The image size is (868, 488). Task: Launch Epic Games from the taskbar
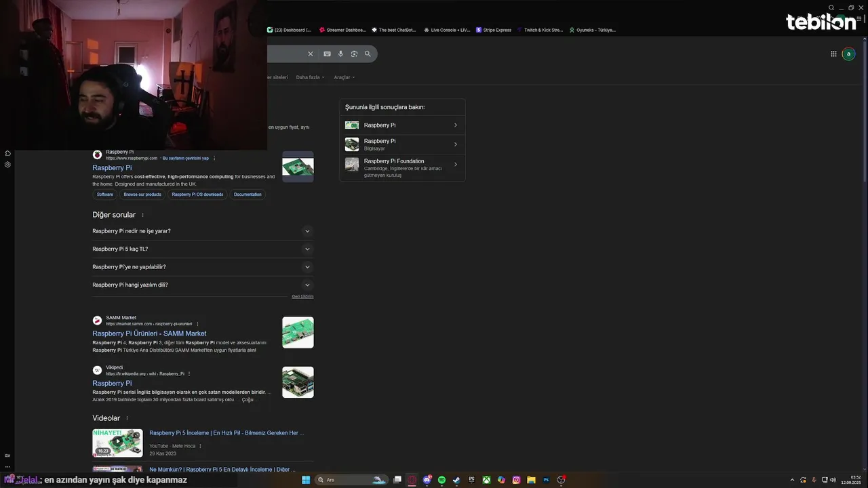471,480
